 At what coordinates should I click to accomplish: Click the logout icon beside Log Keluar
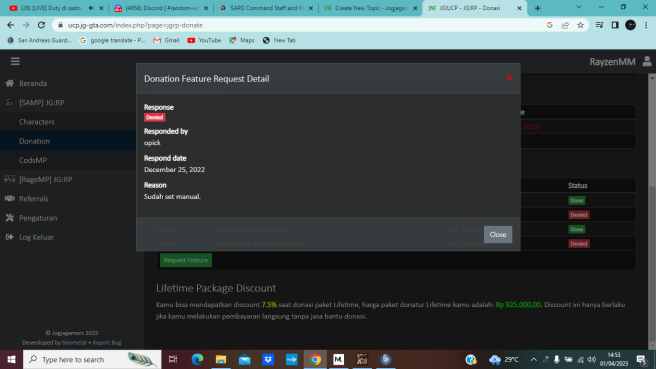(10, 237)
